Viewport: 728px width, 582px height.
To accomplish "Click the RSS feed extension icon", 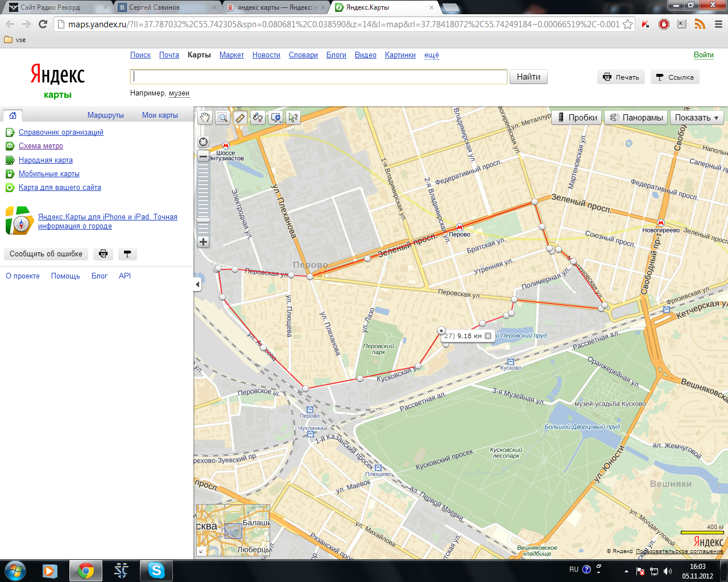I will (x=700, y=24).
